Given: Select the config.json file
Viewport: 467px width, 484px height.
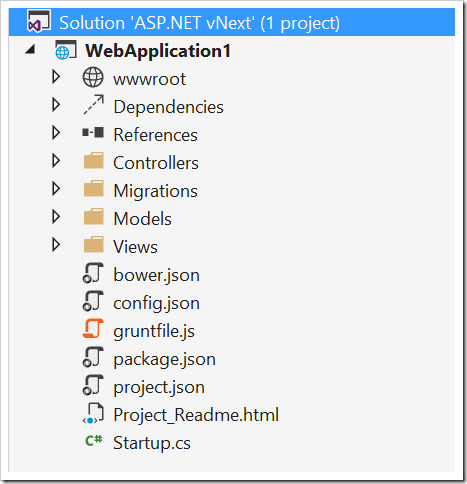Looking at the screenshot, I should (156, 303).
